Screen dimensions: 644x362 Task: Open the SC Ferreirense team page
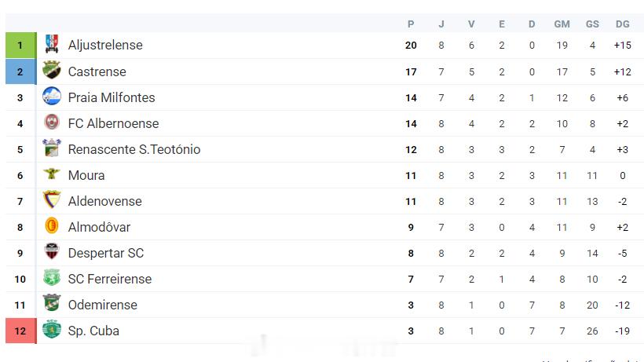(x=110, y=279)
